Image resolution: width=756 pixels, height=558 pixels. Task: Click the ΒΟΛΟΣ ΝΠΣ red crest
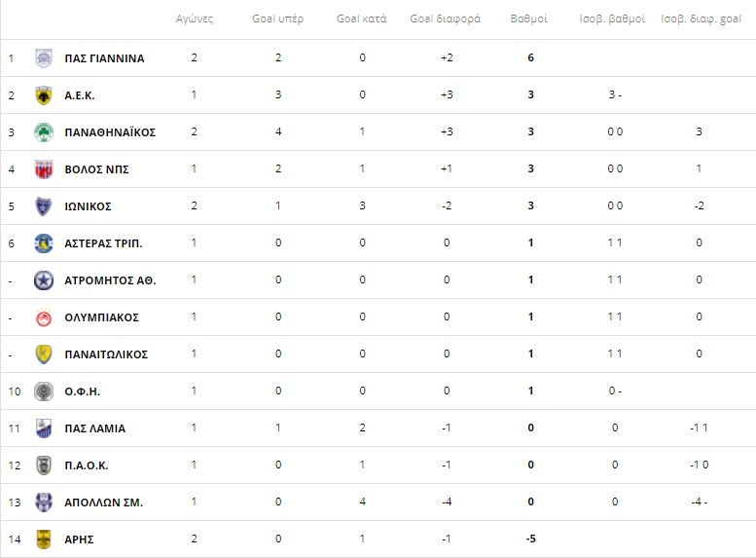point(44,168)
